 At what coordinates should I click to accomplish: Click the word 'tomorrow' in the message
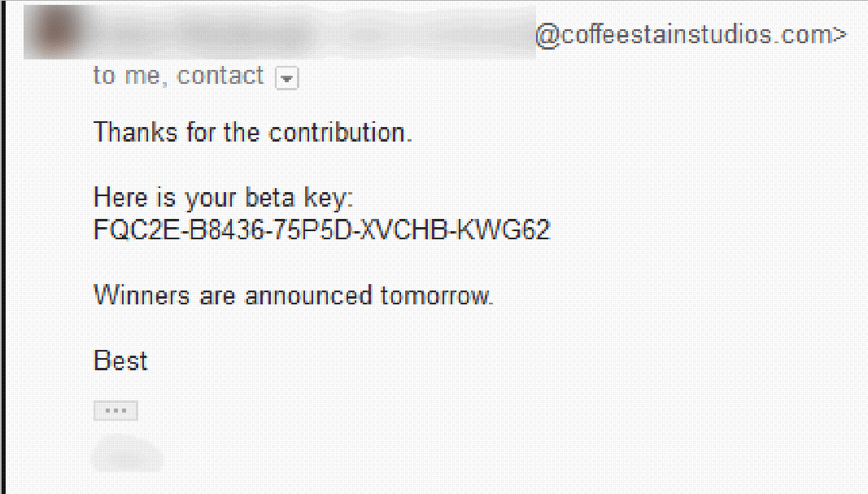click(434, 295)
